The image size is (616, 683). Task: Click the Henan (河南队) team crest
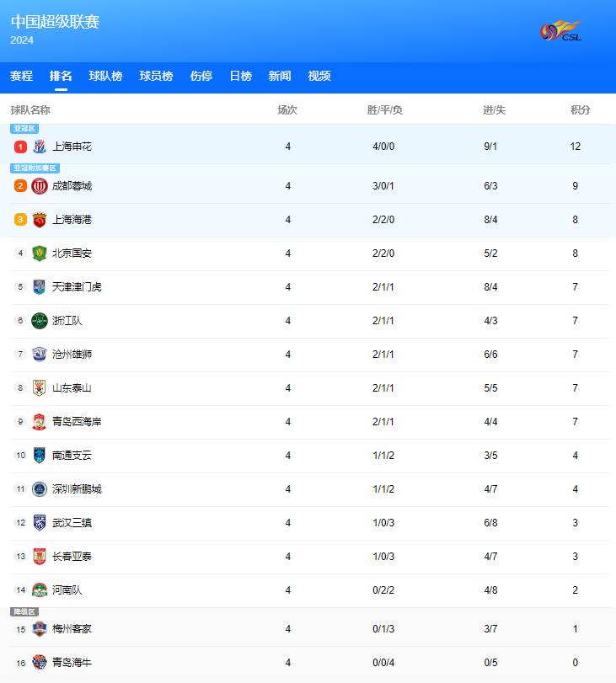[x=40, y=590]
